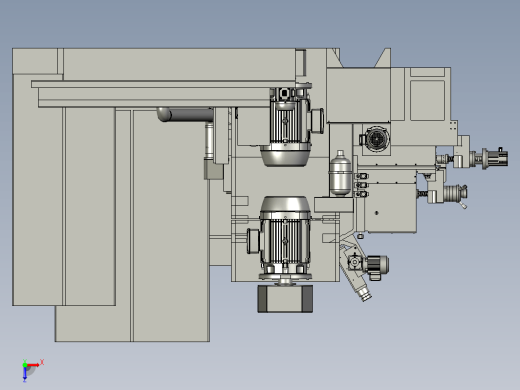Select the base block beneath the lower motor
Image resolution: width=520 pixels, height=390 pixels.
(x=285, y=298)
